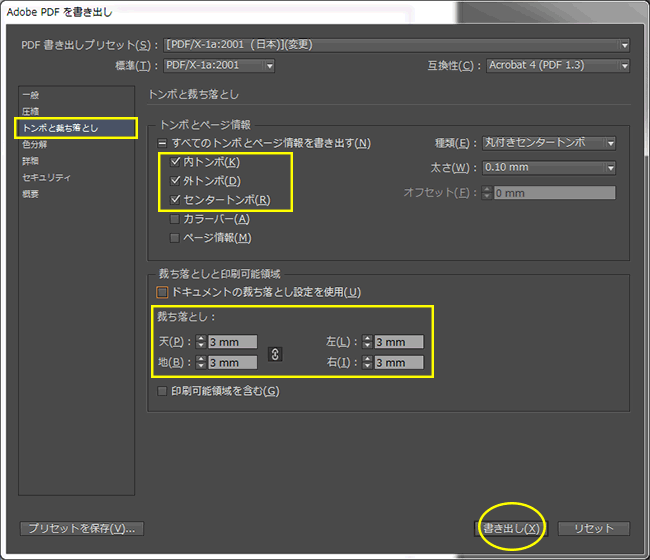This screenshot has height=560, width=650.
Task: Expand the 標準 PDF/X-1a:2001 dropdown
Action: [x=219, y=66]
